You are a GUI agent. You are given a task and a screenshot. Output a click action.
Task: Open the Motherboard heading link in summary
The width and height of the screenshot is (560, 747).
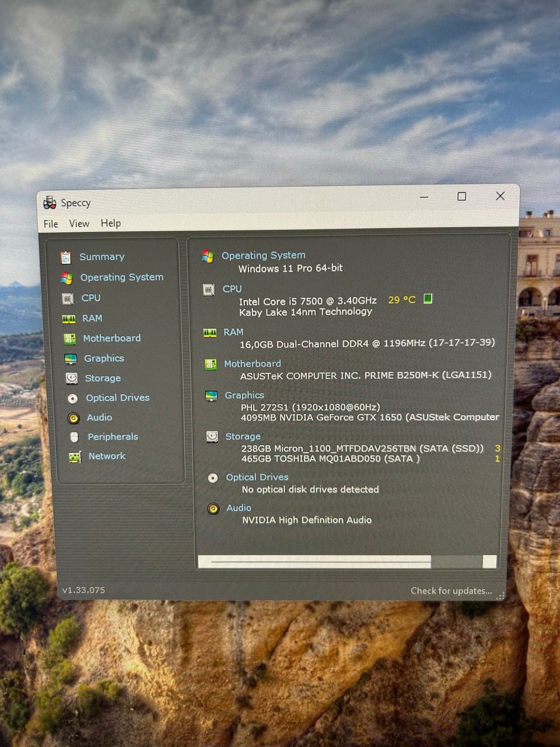[253, 364]
